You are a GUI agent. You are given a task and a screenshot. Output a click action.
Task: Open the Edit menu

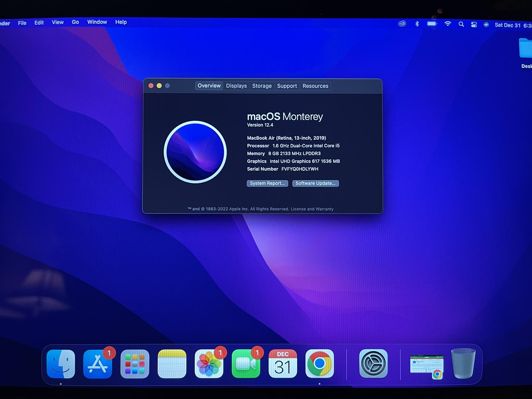pos(39,23)
